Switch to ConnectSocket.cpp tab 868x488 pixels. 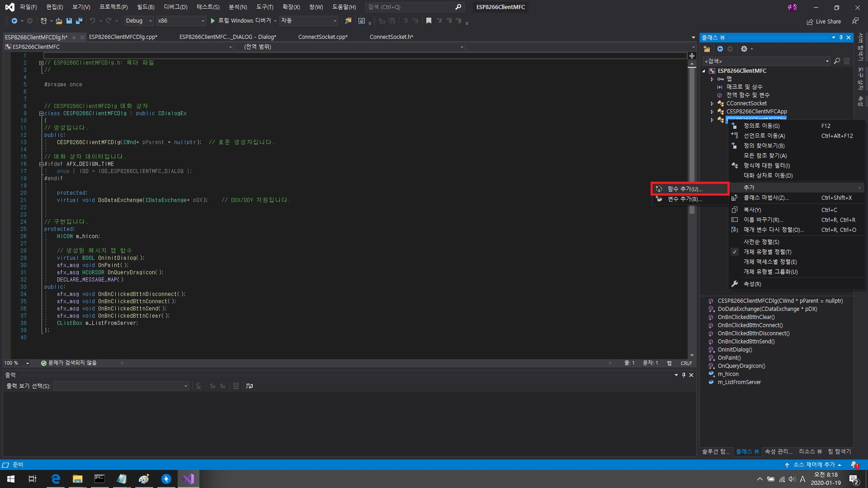tap(323, 37)
